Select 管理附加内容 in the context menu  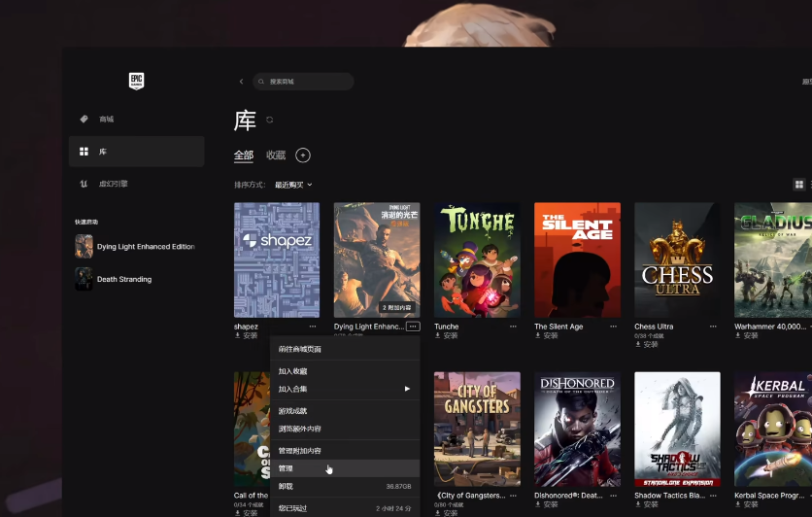click(x=345, y=451)
